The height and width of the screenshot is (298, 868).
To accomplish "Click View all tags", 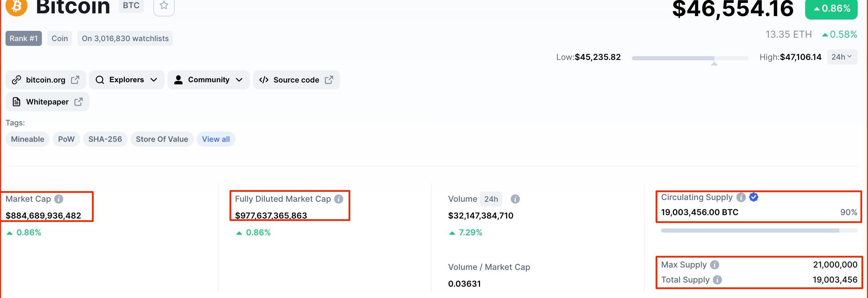I will [216, 139].
